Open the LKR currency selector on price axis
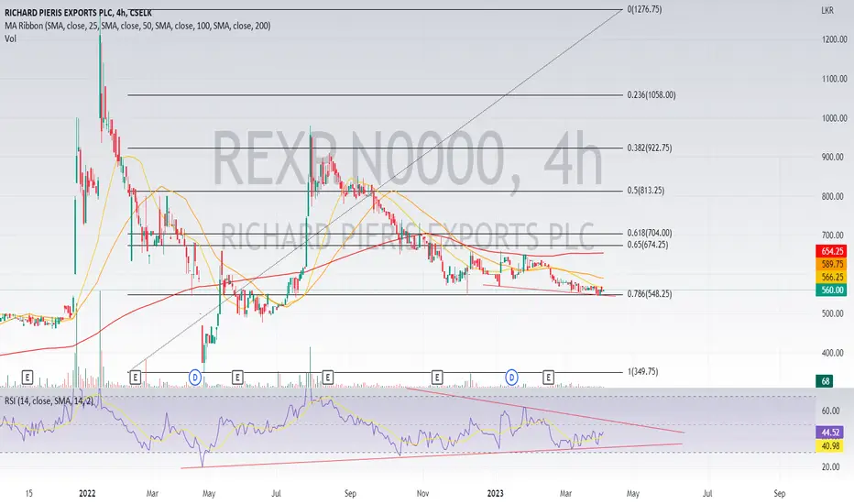Screen dimensions: 854x504 827,10
